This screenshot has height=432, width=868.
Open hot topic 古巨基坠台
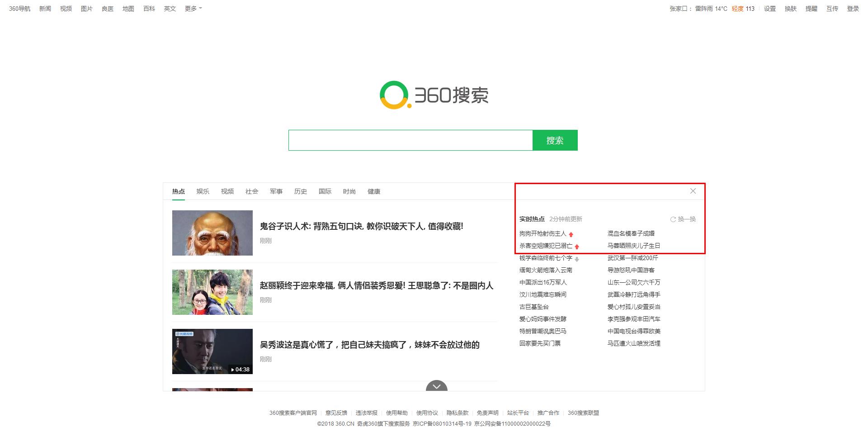click(x=534, y=307)
